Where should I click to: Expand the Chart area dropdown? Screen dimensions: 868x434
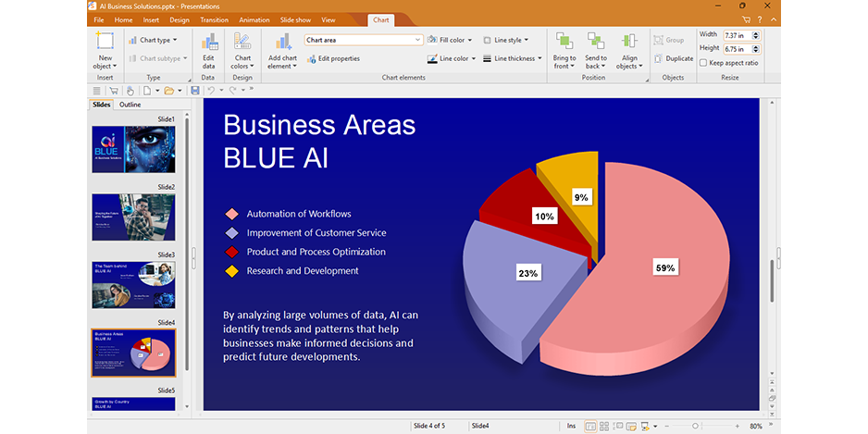coord(418,40)
